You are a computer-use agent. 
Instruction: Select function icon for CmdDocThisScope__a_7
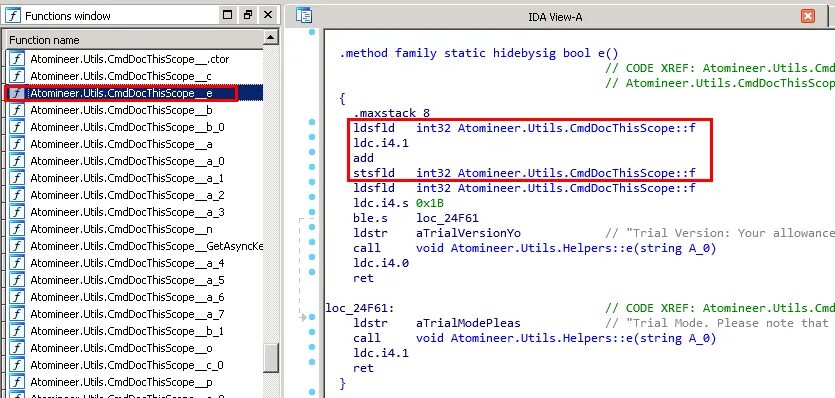(x=17, y=314)
